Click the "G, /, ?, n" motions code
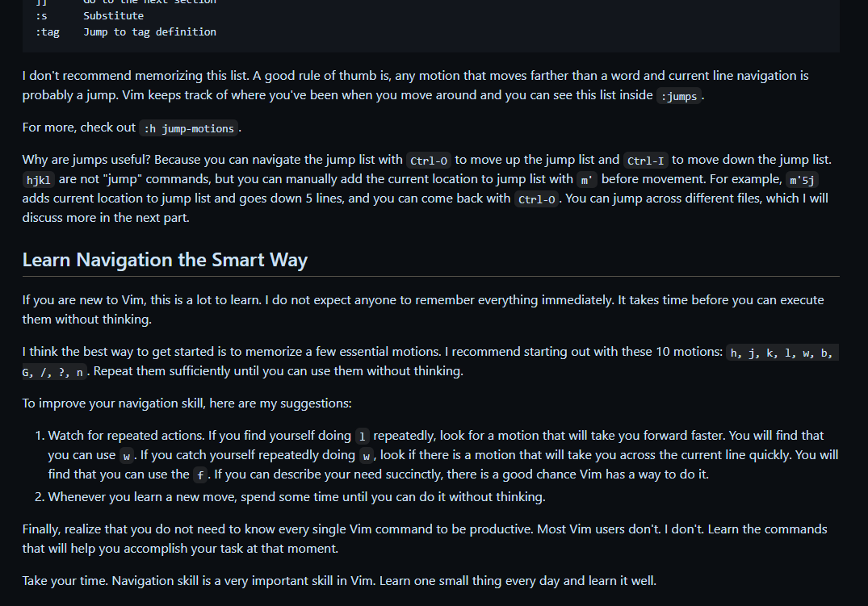The height and width of the screenshot is (606, 868). pyautogui.click(x=53, y=372)
